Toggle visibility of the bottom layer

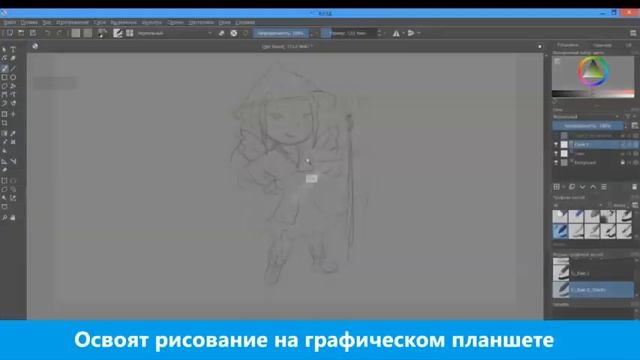click(556, 162)
